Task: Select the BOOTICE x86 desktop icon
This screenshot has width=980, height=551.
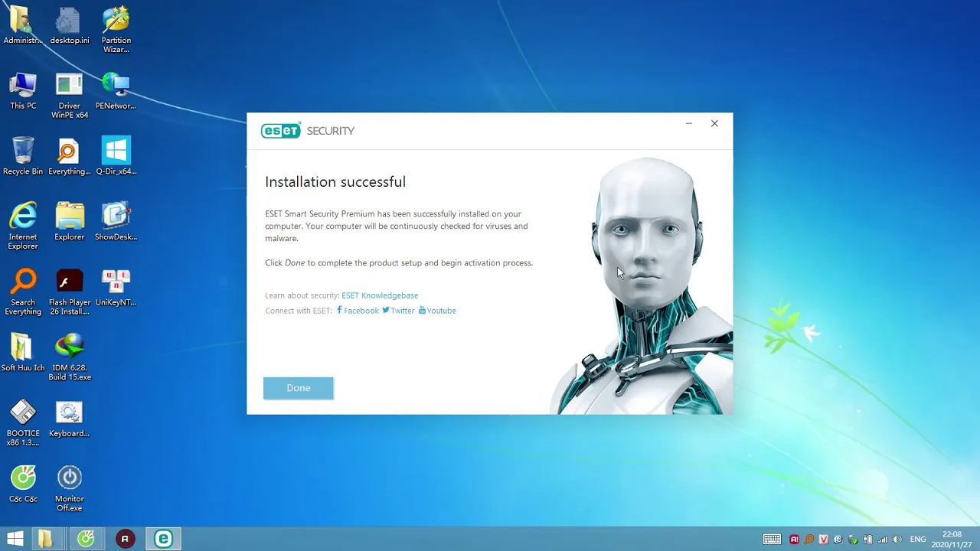Action: point(23,423)
